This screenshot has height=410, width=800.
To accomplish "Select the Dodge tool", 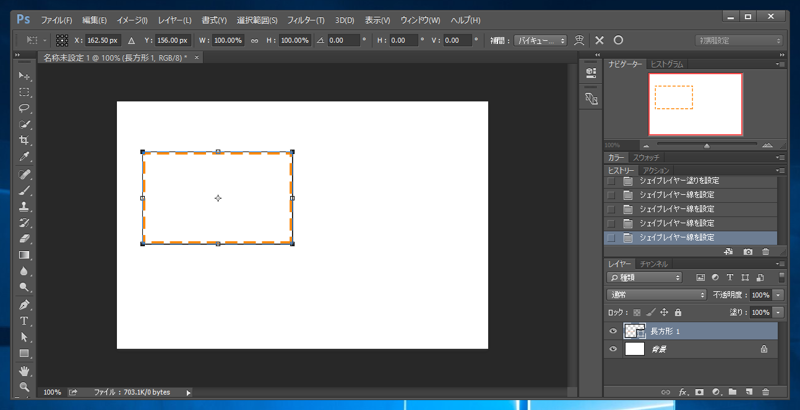I will pos(24,287).
